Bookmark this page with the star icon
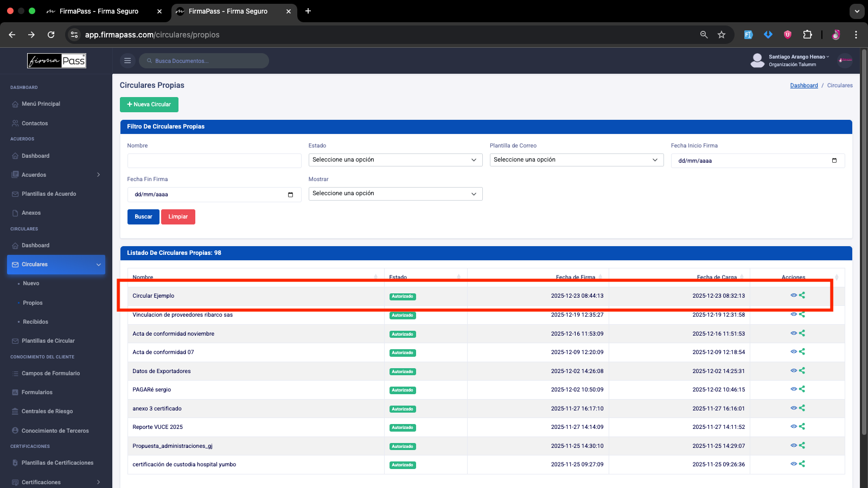Viewport: 868px width, 488px height. 722,35
